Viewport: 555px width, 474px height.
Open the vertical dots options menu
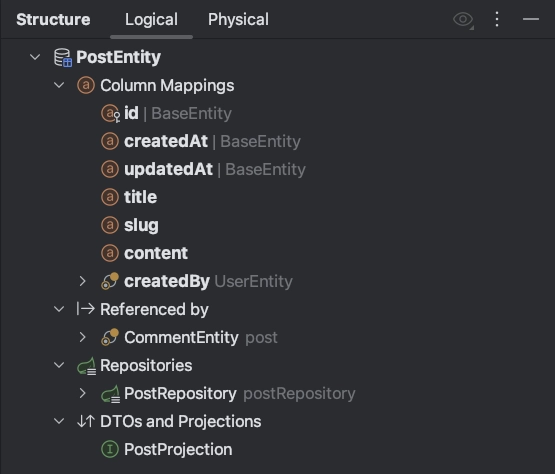point(497,19)
